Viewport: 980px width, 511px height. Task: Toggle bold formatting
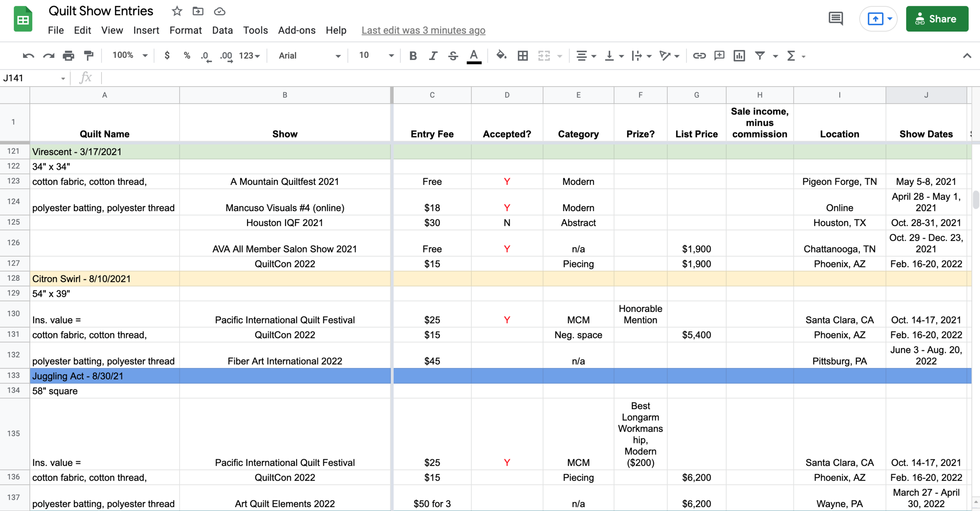(413, 55)
